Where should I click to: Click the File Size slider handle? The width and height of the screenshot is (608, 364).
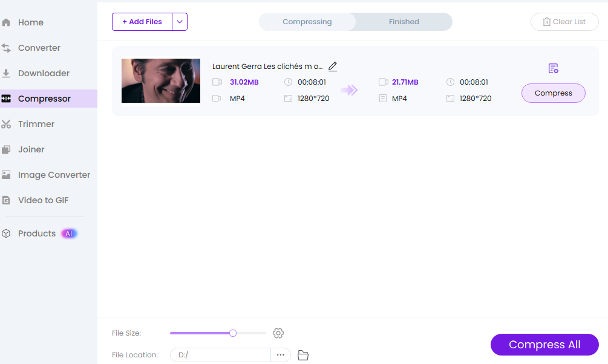pyautogui.click(x=233, y=333)
